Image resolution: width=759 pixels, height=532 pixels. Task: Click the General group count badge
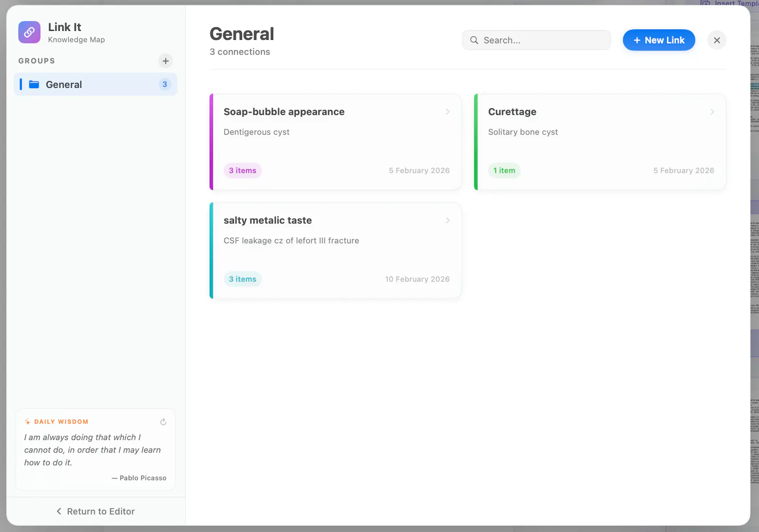pos(165,84)
